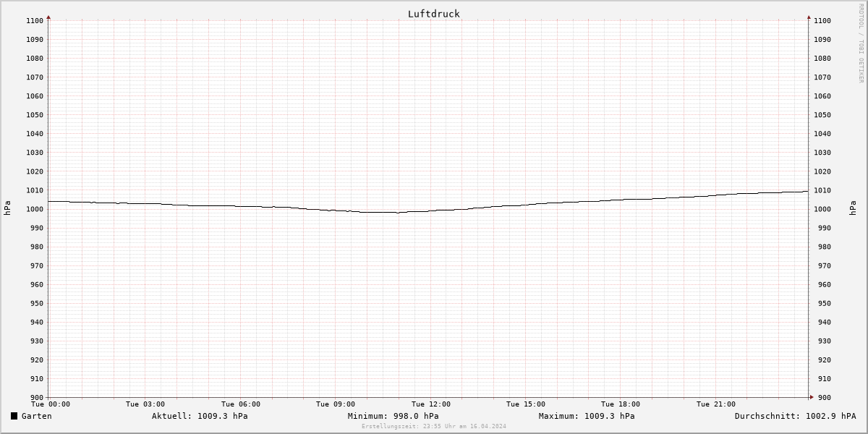Select the 'Aktuell: 1009.3 hPa' value

pyautogui.click(x=200, y=416)
